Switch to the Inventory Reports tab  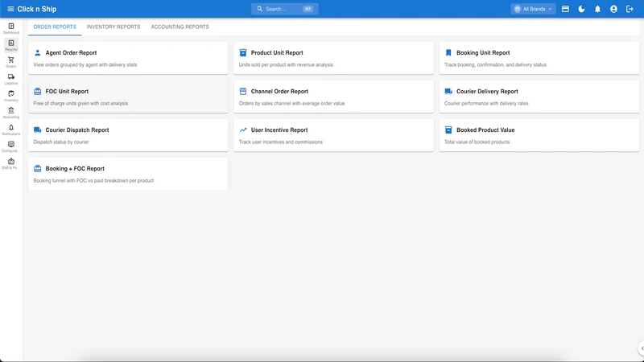point(114,27)
